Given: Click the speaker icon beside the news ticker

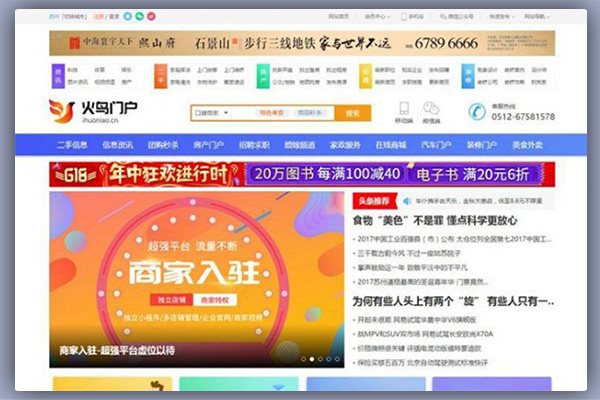Looking at the screenshot, I should coord(407,201).
